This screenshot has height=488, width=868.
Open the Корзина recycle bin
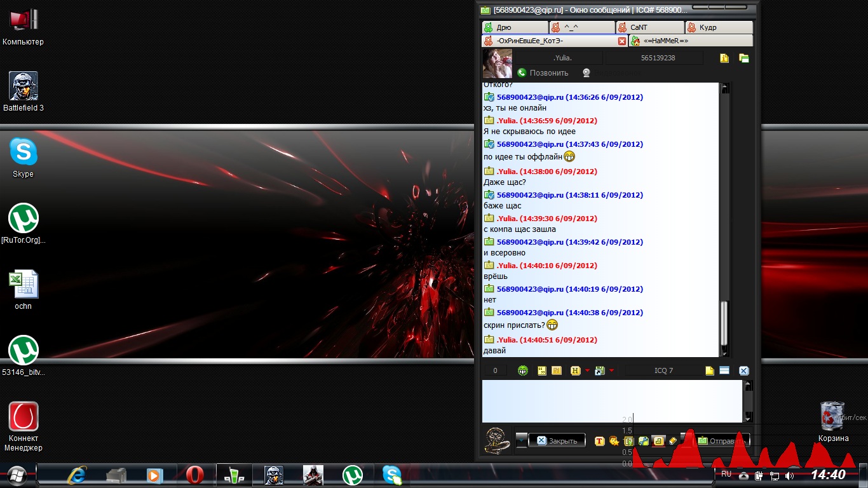point(833,422)
